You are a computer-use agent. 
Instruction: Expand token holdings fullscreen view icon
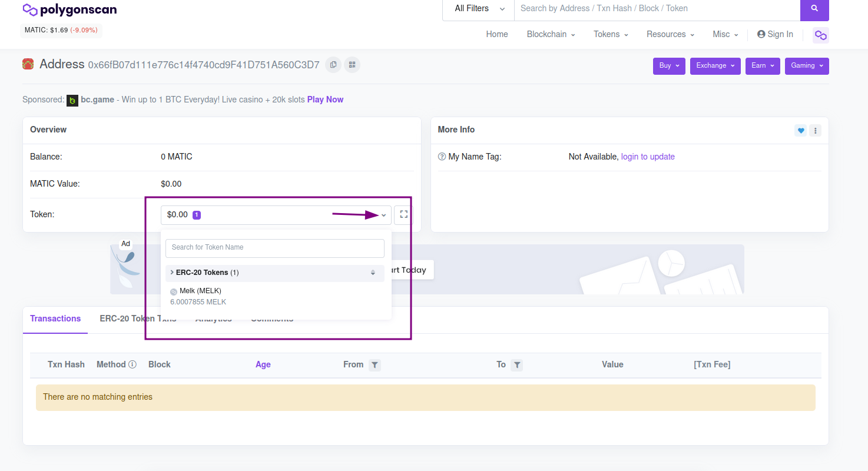click(403, 215)
